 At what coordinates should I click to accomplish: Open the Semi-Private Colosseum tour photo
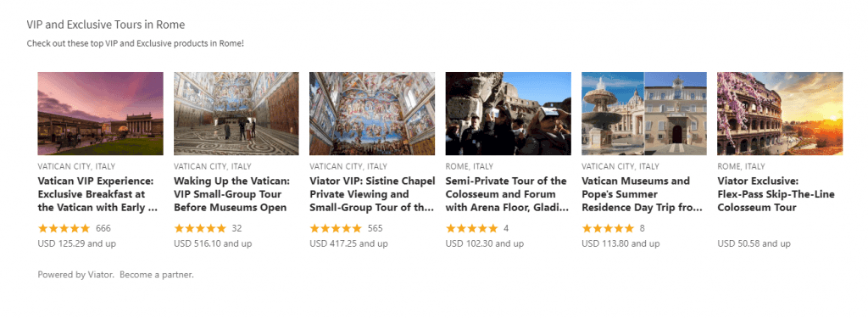[509, 114]
